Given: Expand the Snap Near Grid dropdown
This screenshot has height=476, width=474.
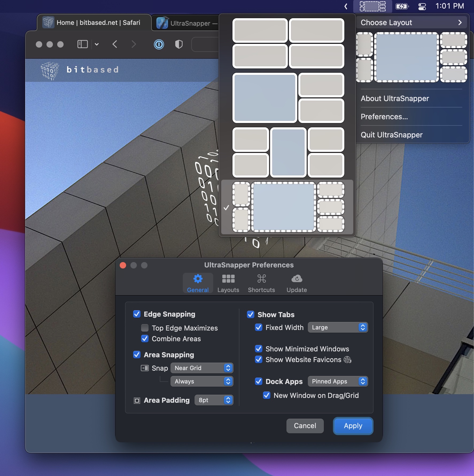Looking at the screenshot, I should click(202, 368).
